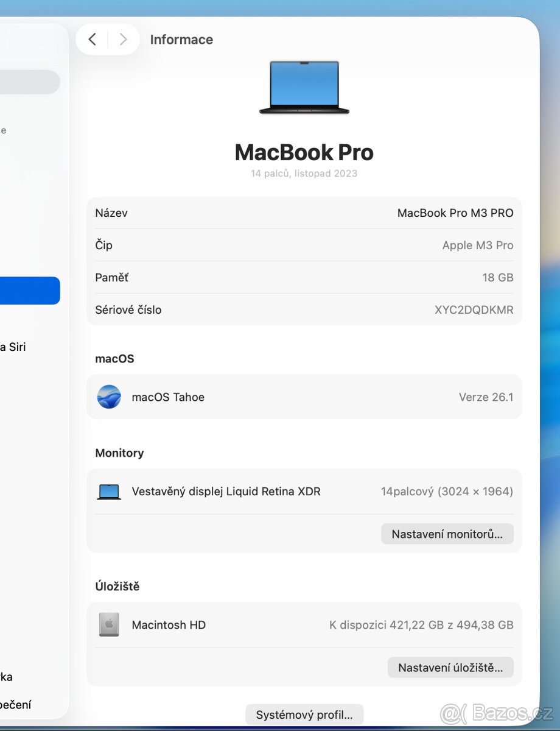
Task: Click the 18 GB memory value
Action: (x=497, y=277)
